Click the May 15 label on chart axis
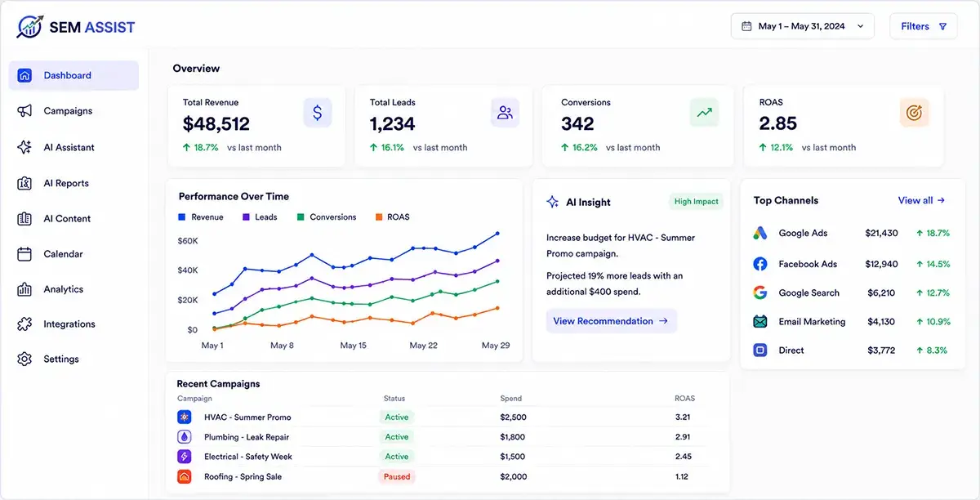The image size is (980, 500). click(x=354, y=346)
